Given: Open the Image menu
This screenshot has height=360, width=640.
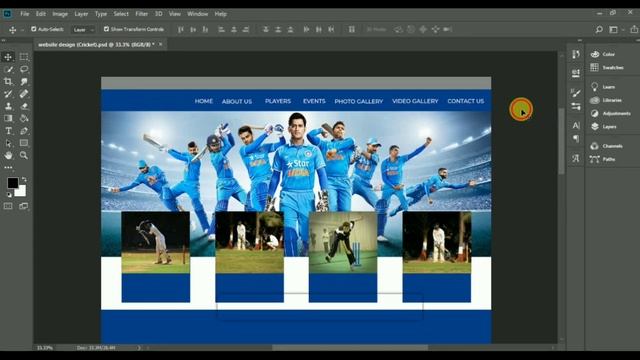Looking at the screenshot, I should [60, 14].
